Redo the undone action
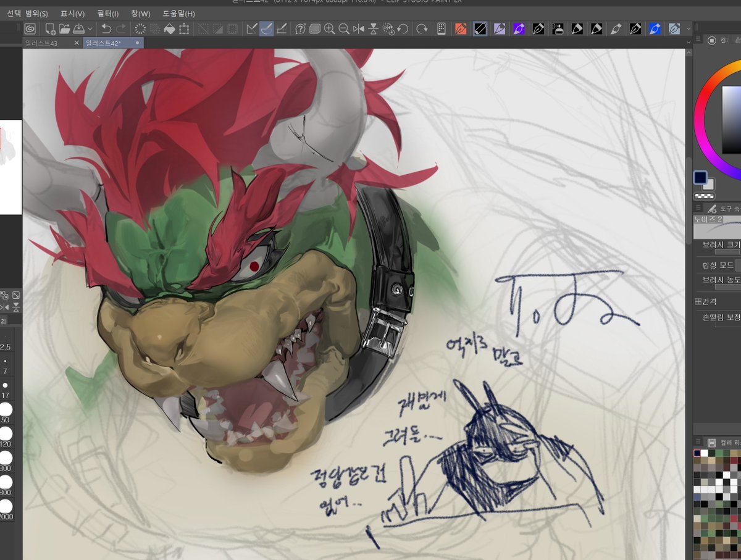The height and width of the screenshot is (560, 741). click(x=121, y=28)
